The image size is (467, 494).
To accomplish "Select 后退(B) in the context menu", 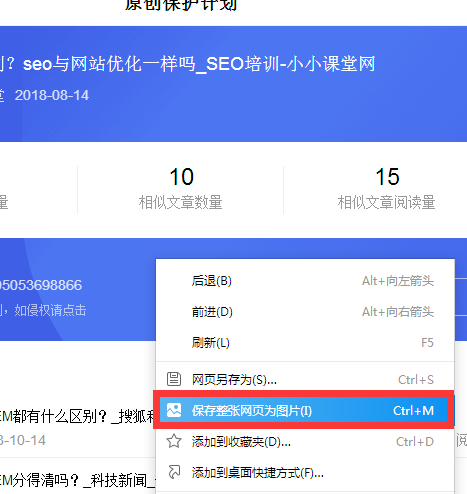I will [305, 281].
